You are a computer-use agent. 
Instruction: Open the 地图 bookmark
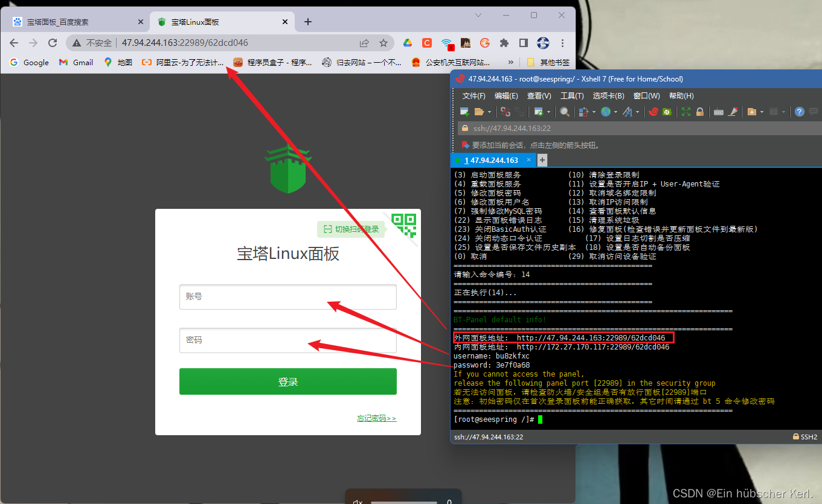point(118,62)
